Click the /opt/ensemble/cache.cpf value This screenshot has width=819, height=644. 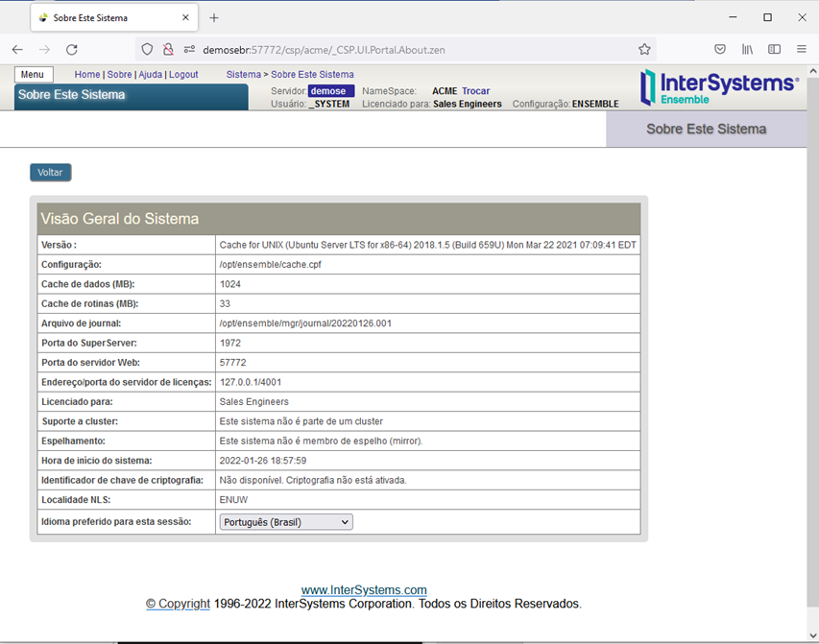271,265
